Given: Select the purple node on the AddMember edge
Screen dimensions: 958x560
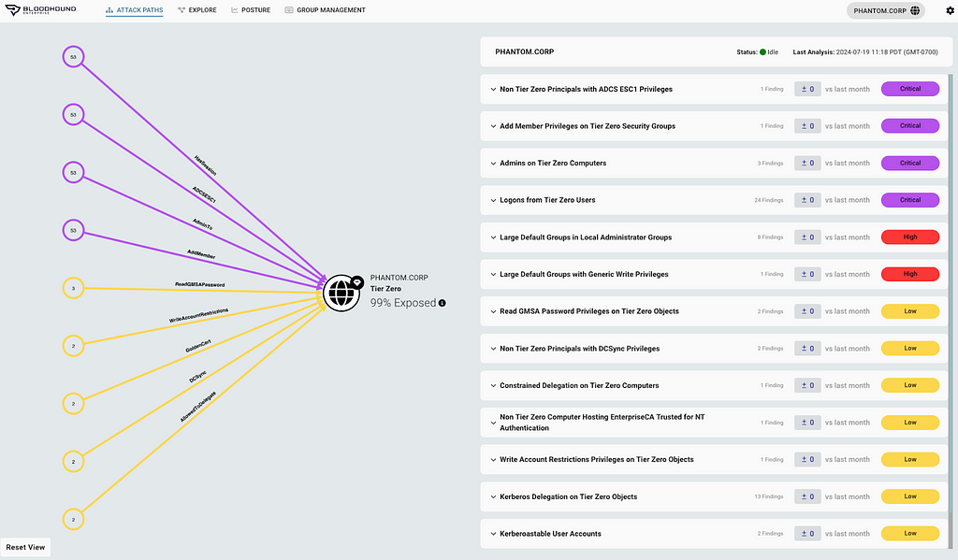Looking at the screenshot, I should click(73, 230).
